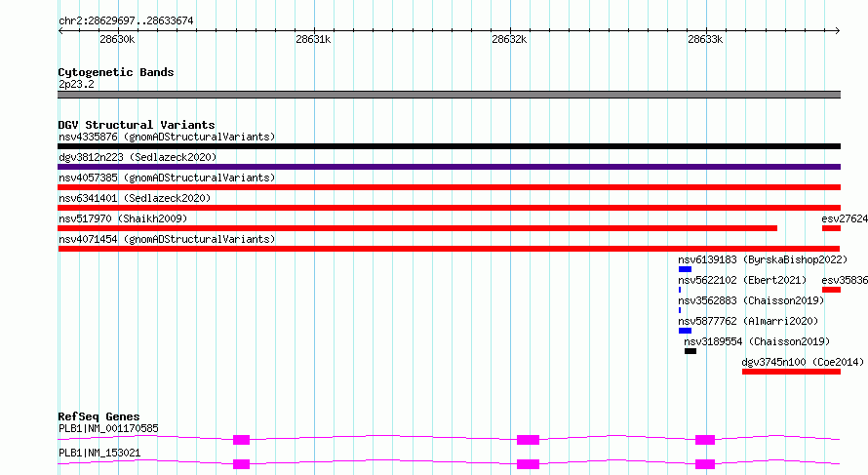Screen dimensions: 868x475
Task: Select first exon of PLB1|NM_001170585
Action: (x=241, y=440)
